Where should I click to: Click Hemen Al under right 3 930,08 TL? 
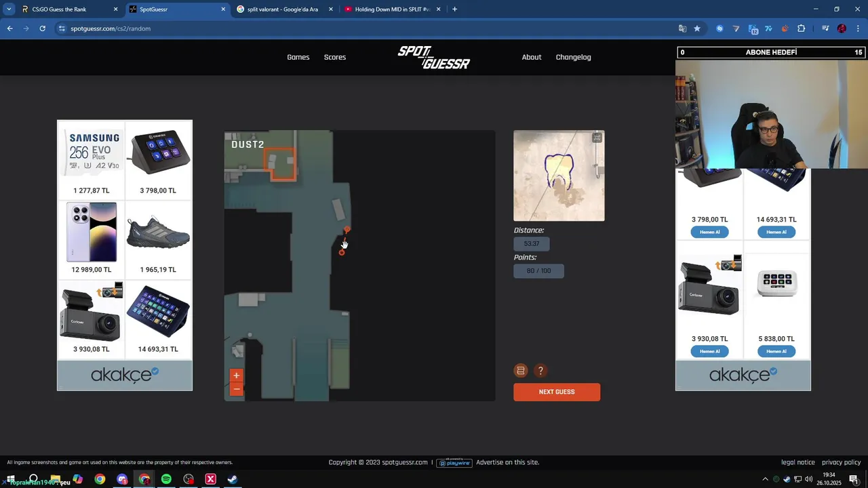click(710, 351)
